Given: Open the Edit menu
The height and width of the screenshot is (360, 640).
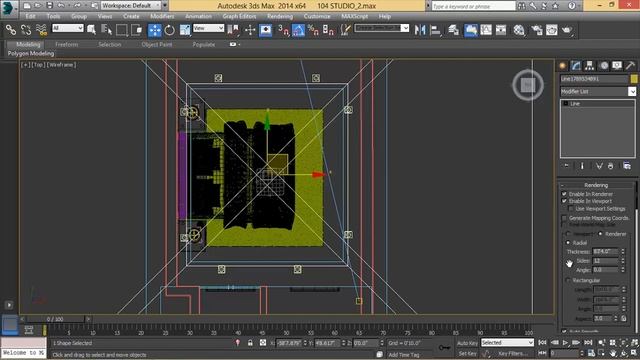Looking at the screenshot, I should pos(30,16).
